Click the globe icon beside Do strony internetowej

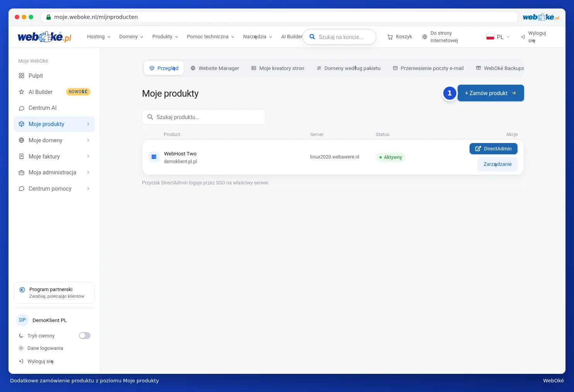click(x=425, y=37)
